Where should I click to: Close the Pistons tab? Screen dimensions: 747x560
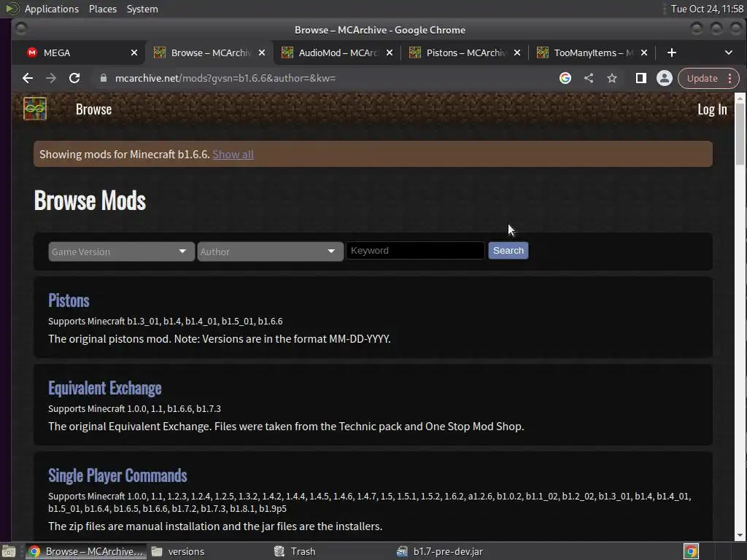pos(517,52)
